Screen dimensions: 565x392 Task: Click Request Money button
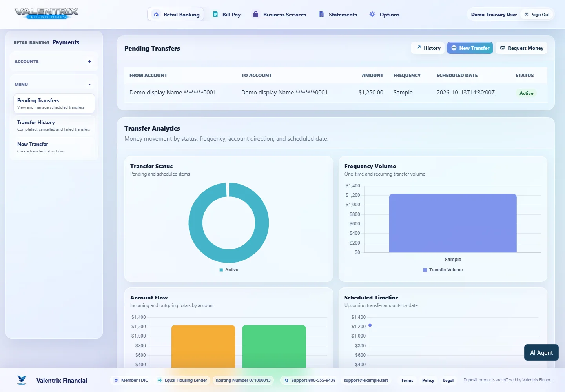[521, 48]
